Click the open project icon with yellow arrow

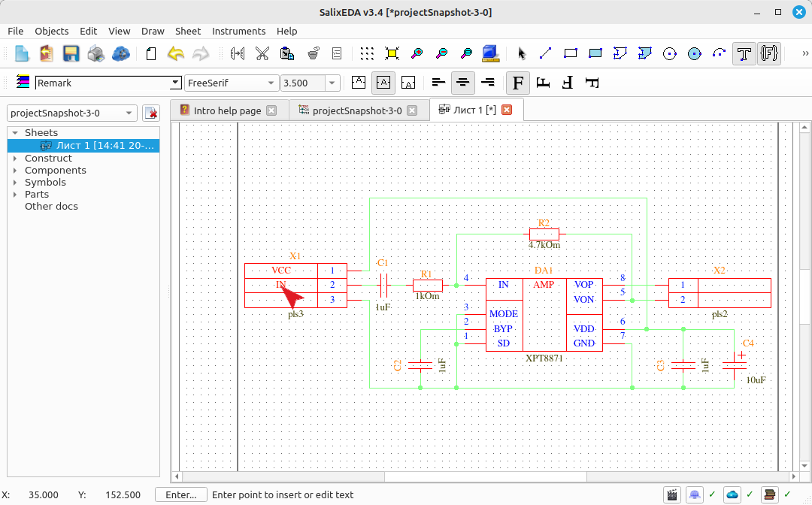pyautogui.click(x=47, y=53)
